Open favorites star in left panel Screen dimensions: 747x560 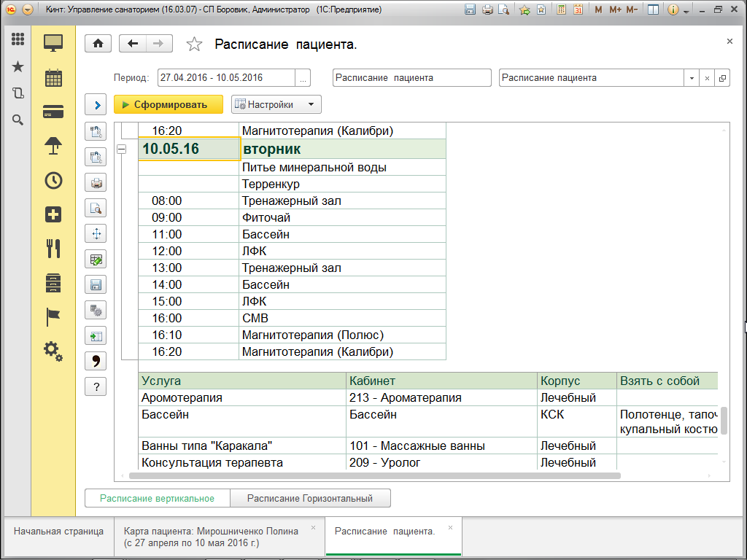tap(18, 66)
